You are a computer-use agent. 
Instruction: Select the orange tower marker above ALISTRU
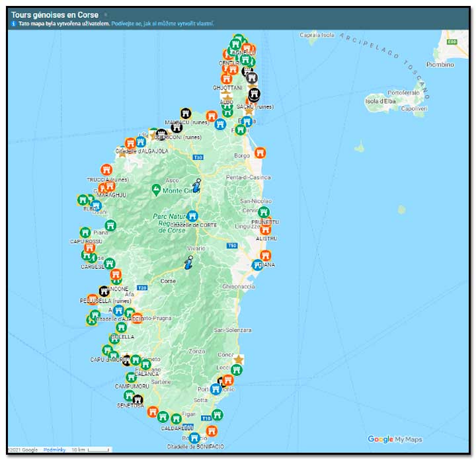265,229
